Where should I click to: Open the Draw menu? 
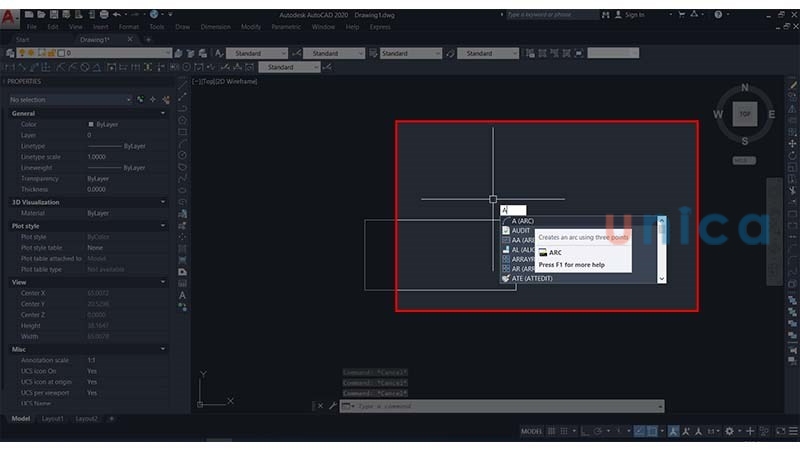coord(182,27)
